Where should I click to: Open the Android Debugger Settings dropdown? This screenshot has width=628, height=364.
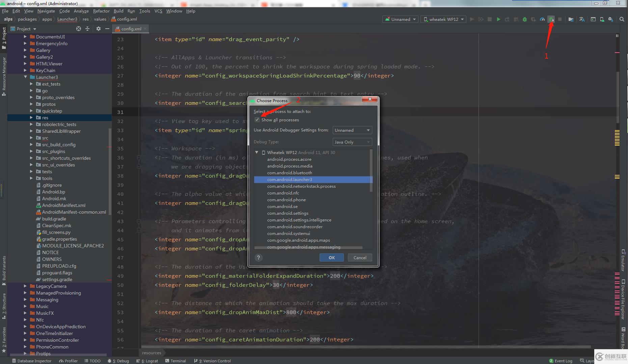click(352, 130)
